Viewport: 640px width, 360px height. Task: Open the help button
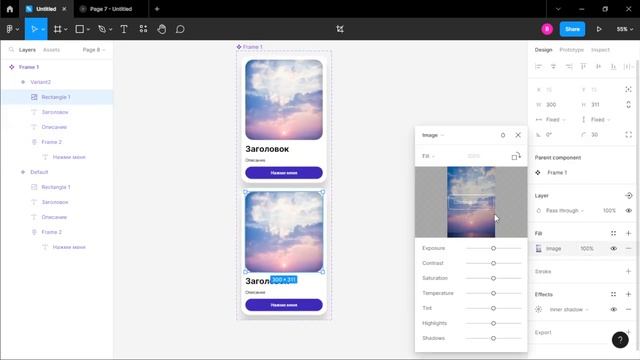[620, 340]
